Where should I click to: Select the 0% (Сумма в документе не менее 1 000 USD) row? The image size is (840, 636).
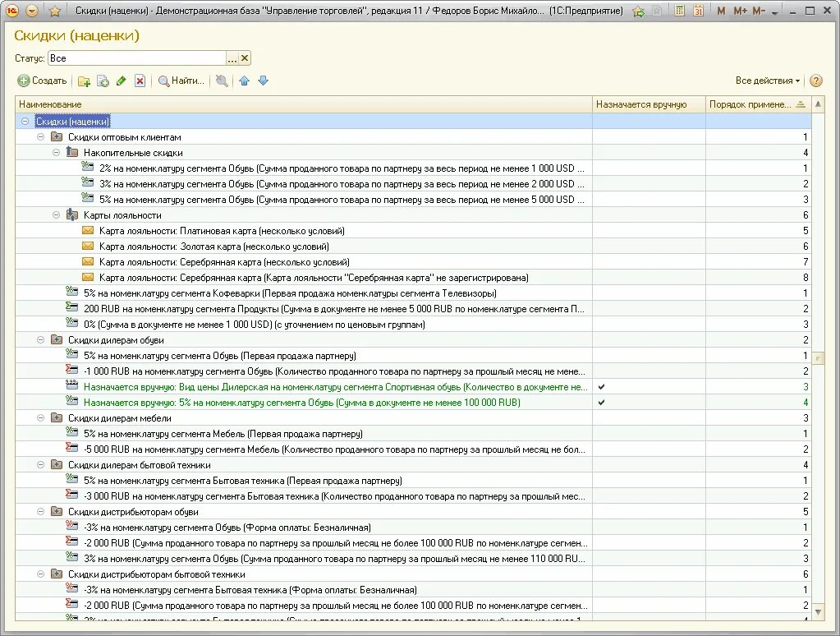click(x=413, y=325)
